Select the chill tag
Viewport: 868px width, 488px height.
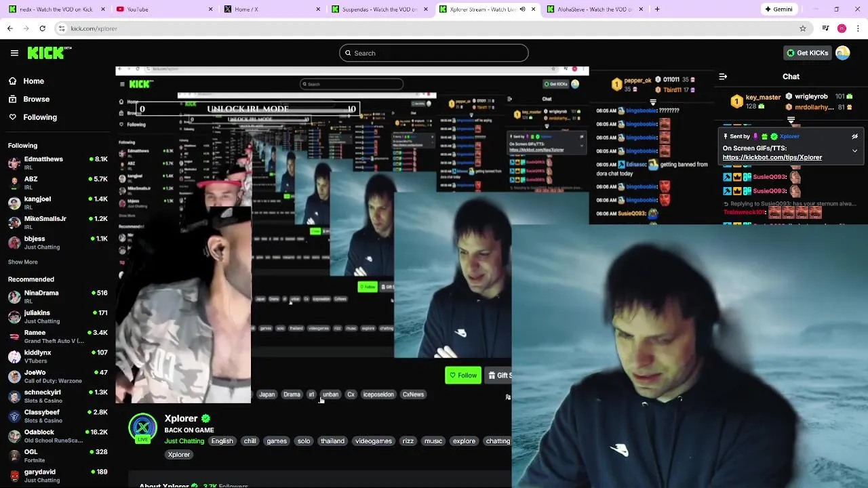point(250,441)
